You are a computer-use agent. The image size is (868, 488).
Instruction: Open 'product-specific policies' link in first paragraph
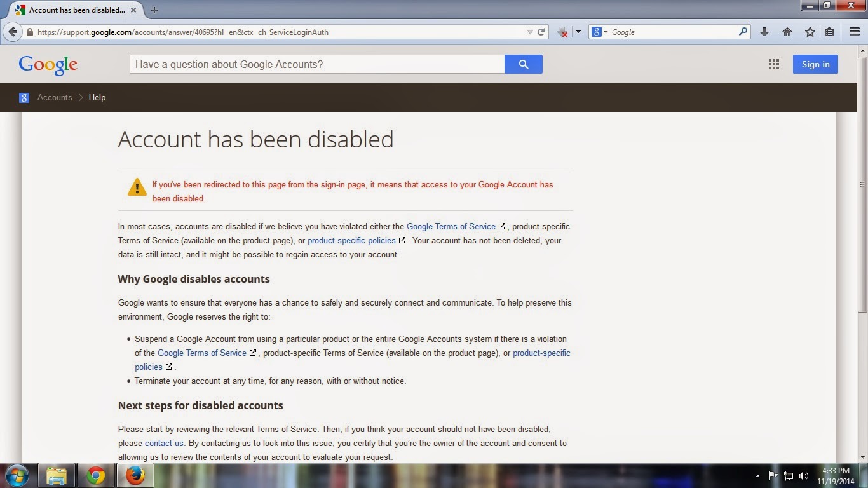[x=351, y=240]
